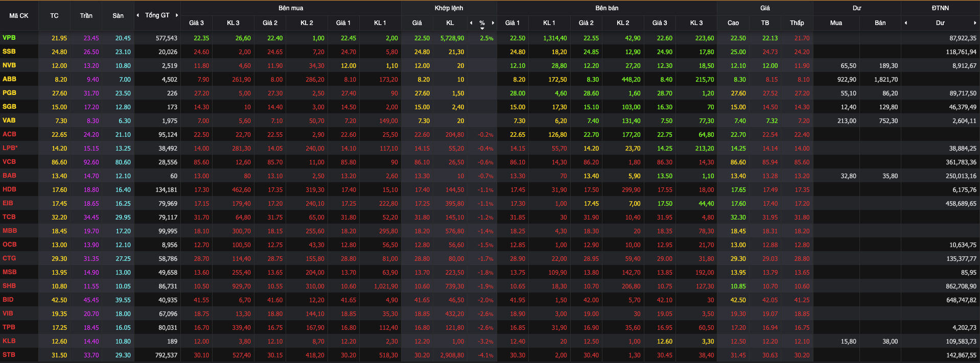Choose the MSB stock symbol

[x=9, y=272]
